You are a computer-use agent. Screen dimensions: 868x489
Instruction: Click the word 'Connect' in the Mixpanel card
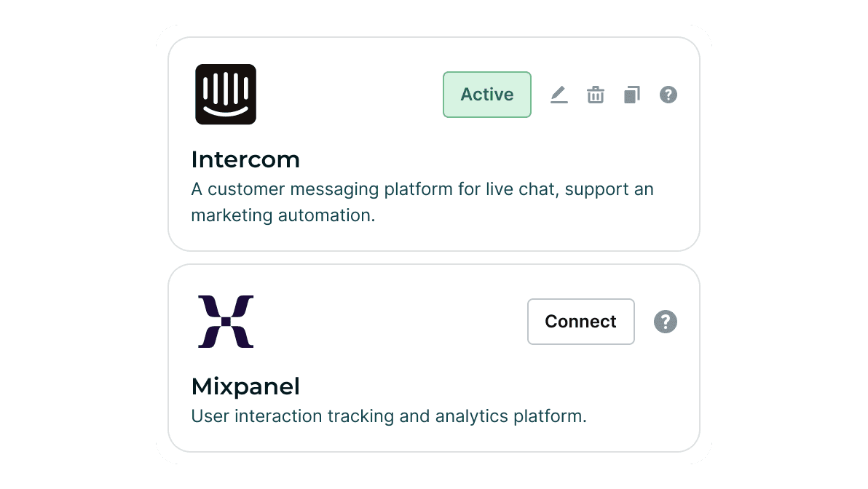580,322
